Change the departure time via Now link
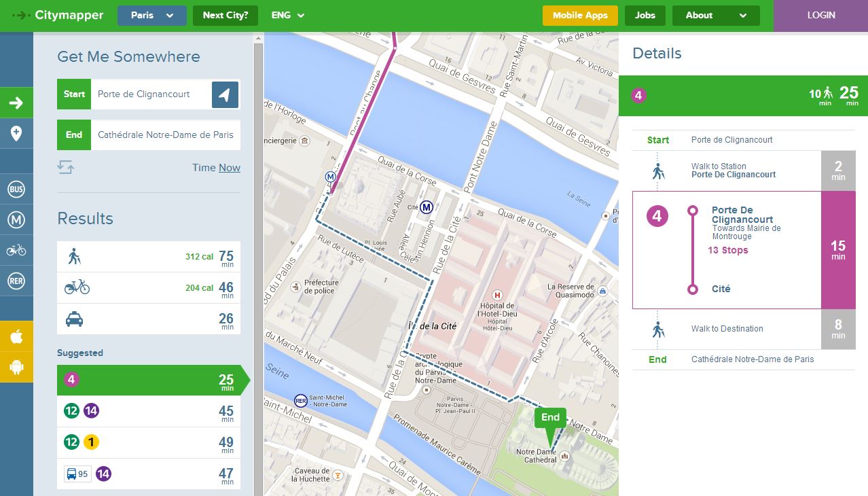The height and width of the screenshot is (496, 868). [x=230, y=168]
